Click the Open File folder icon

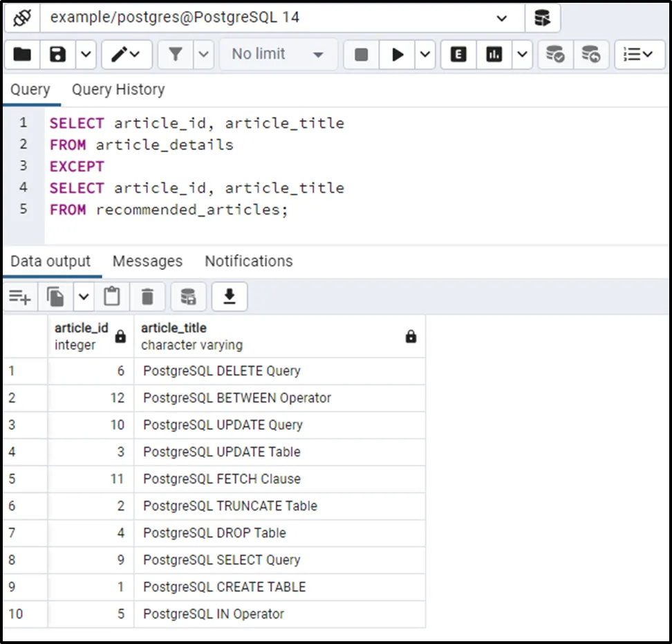[x=22, y=54]
